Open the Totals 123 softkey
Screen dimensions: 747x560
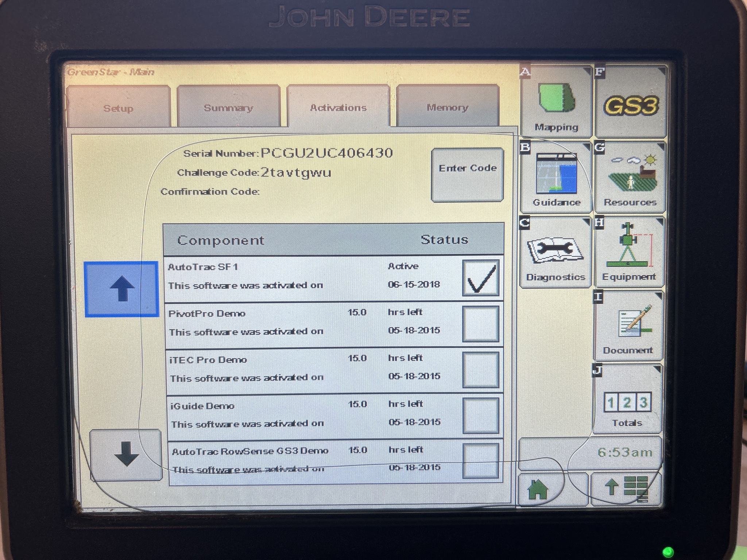pos(627,399)
